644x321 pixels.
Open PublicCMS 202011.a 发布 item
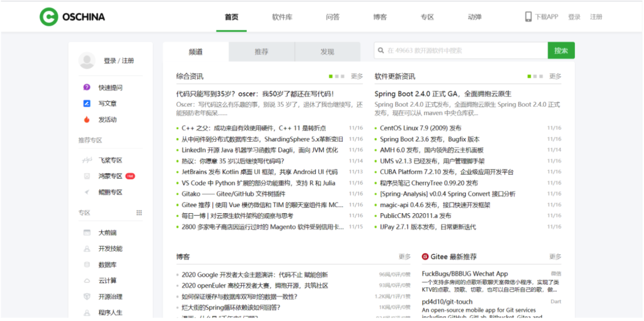[x=416, y=216]
